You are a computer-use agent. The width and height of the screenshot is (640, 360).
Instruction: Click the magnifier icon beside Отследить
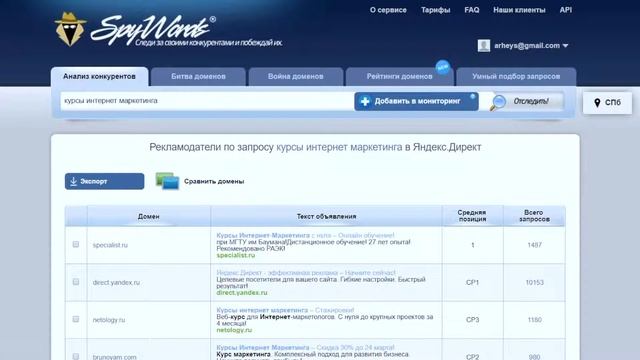pyautogui.click(x=498, y=102)
